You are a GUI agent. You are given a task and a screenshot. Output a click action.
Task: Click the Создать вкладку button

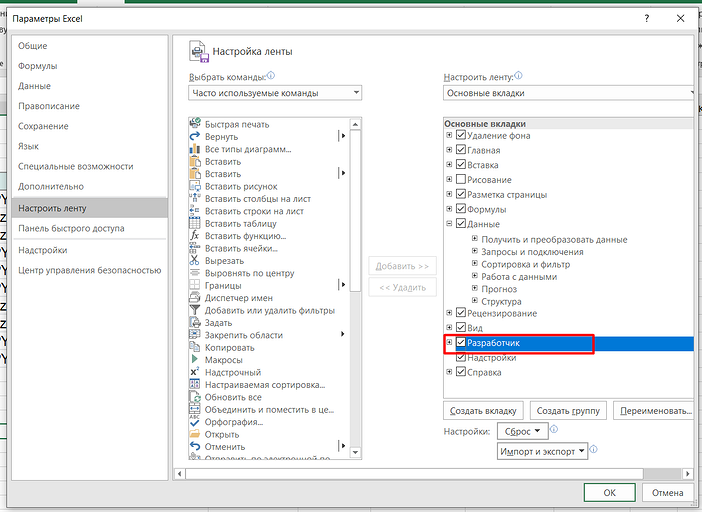pyautogui.click(x=483, y=411)
